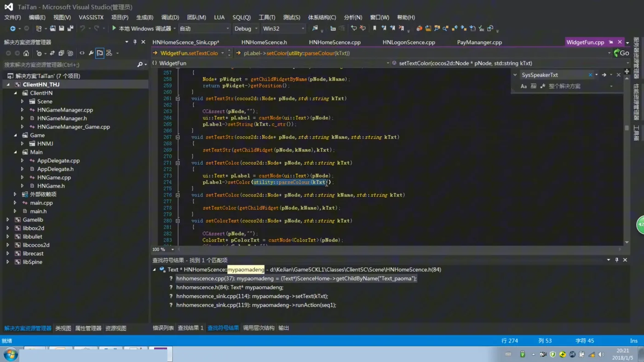Expand the libcocos2d project node

click(x=8, y=245)
